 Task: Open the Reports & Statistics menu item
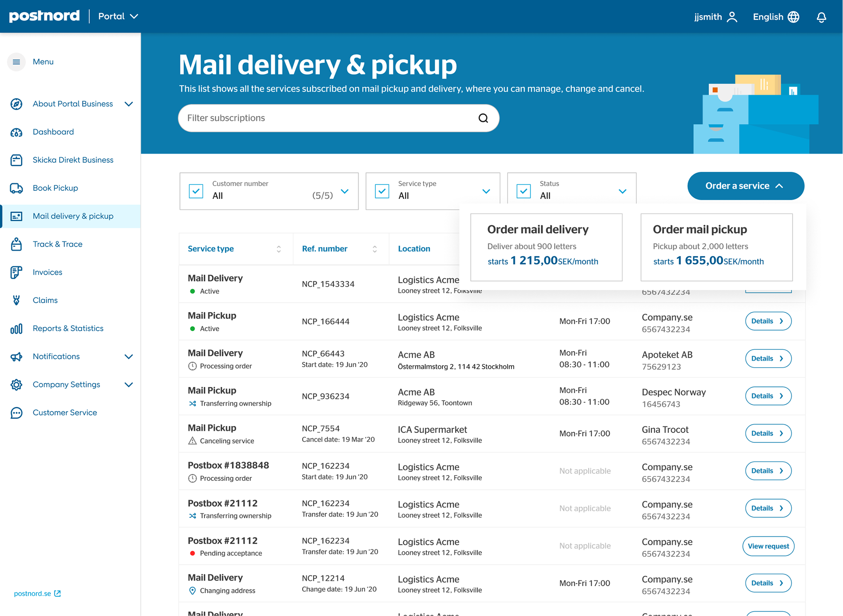(68, 329)
